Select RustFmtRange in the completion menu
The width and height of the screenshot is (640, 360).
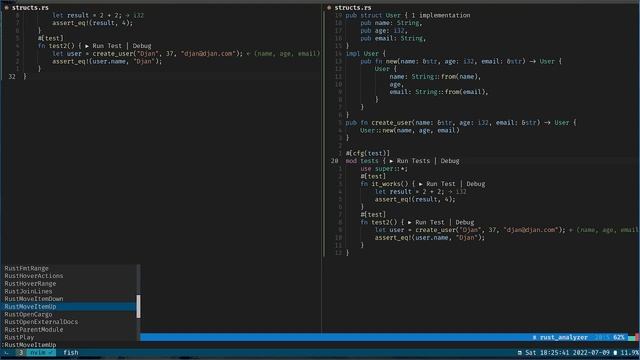coord(69,269)
